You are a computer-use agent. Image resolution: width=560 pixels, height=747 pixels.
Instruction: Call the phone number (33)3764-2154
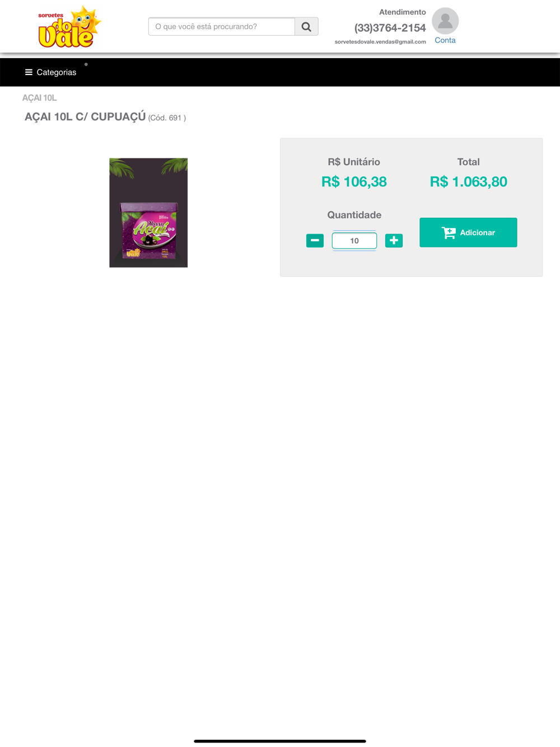(390, 27)
